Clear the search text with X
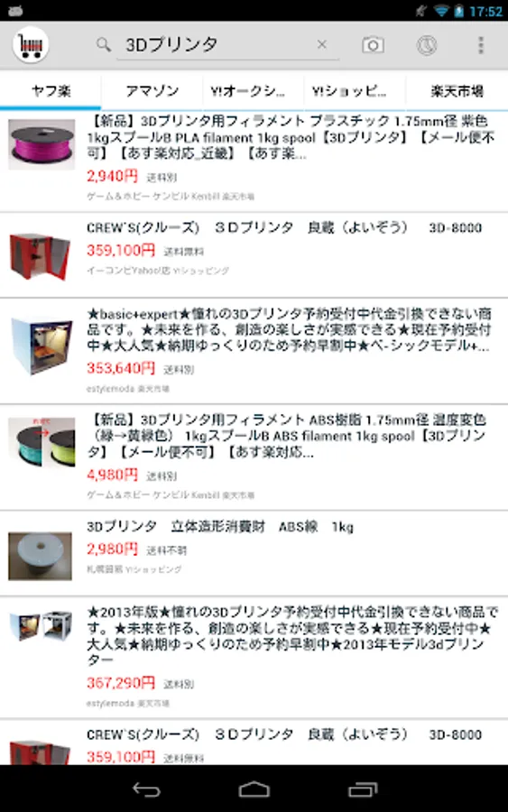This screenshot has width=508, height=812. [321, 44]
